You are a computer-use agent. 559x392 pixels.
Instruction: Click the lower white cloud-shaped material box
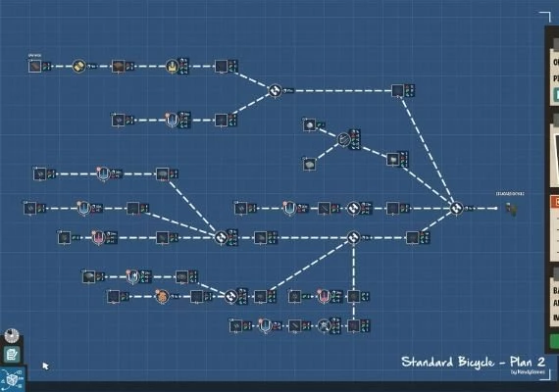[x=310, y=165]
